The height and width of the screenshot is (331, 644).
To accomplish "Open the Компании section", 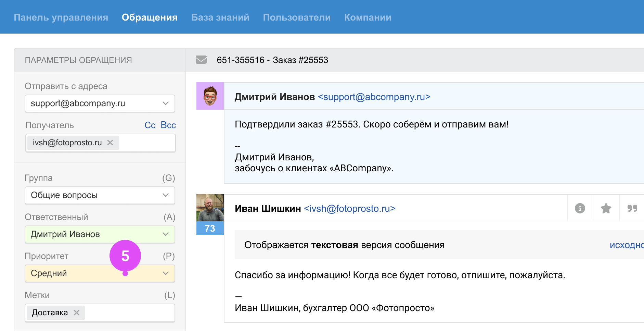I will (368, 17).
